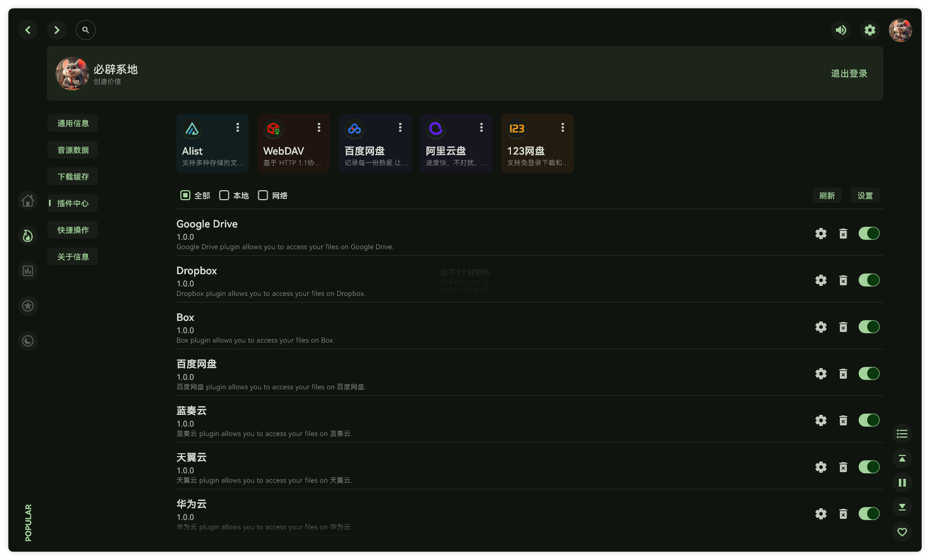Viewport: 930px width, 560px height.
Task: Check the 本地 filter checkbox
Action: click(x=224, y=195)
